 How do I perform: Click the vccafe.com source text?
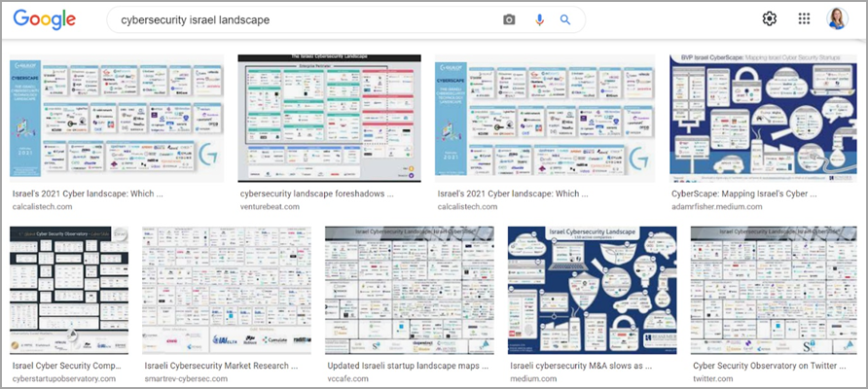point(347,379)
